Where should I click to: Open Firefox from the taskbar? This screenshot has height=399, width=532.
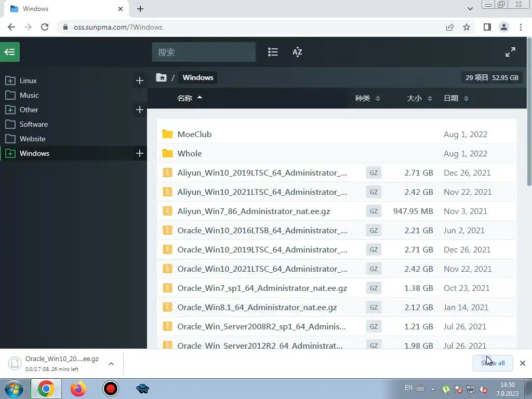[x=78, y=389]
